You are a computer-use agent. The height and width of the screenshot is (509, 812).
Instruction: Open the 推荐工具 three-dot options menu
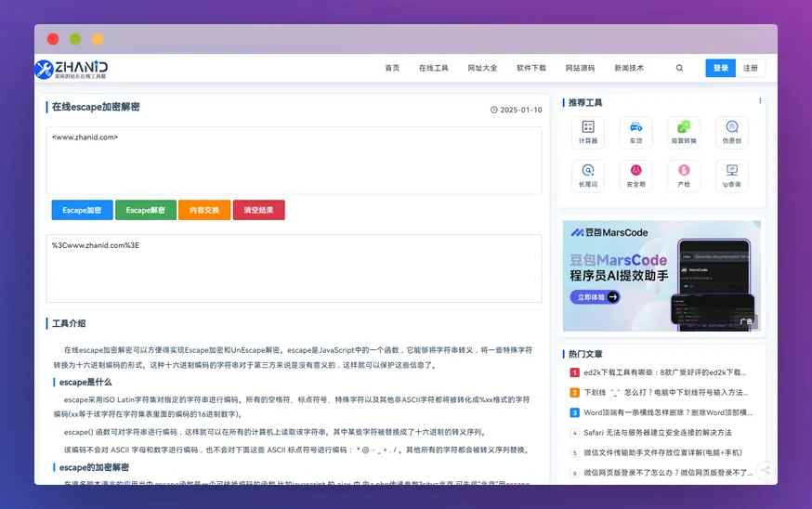(x=760, y=101)
